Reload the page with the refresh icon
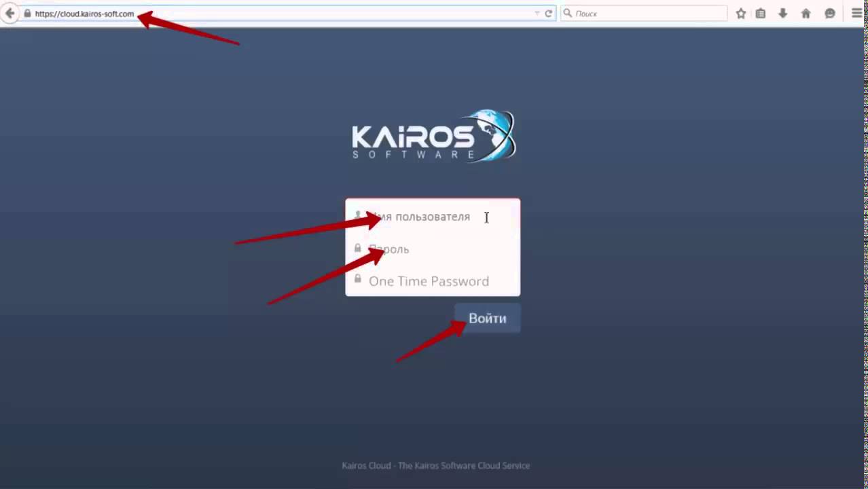The image size is (868, 489). (548, 14)
